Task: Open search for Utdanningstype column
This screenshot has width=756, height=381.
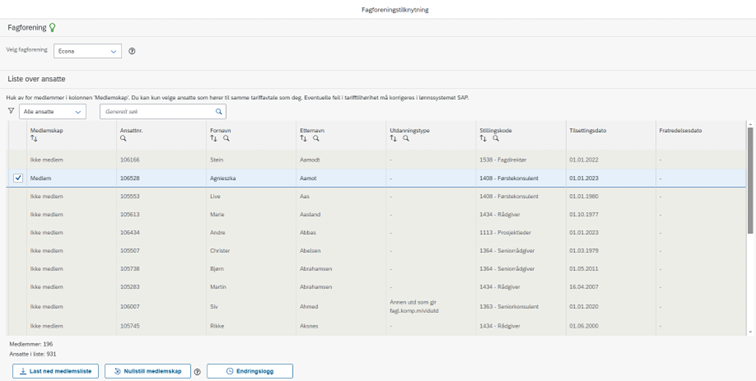Action: click(x=406, y=138)
